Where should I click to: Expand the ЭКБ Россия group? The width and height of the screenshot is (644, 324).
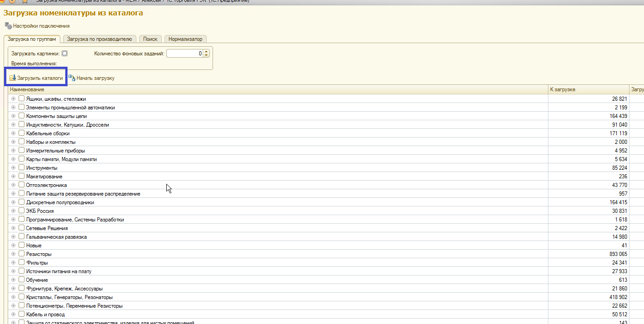pos(13,211)
